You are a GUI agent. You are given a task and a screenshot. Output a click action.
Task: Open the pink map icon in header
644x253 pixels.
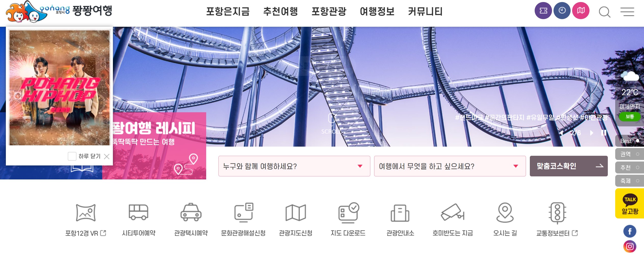point(581,11)
